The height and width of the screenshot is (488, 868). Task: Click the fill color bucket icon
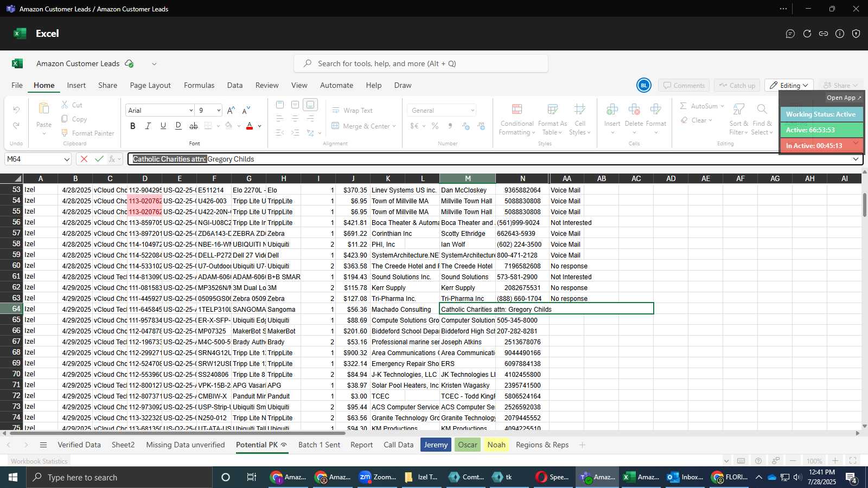click(229, 126)
